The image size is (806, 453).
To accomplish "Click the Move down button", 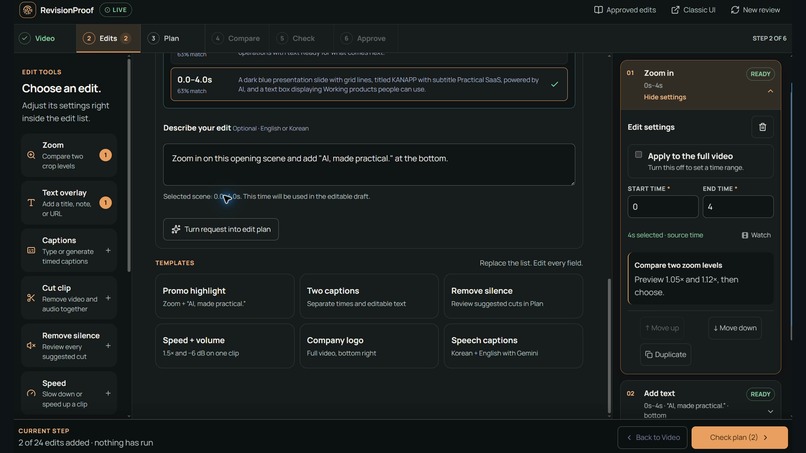I will [x=735, y=328].
